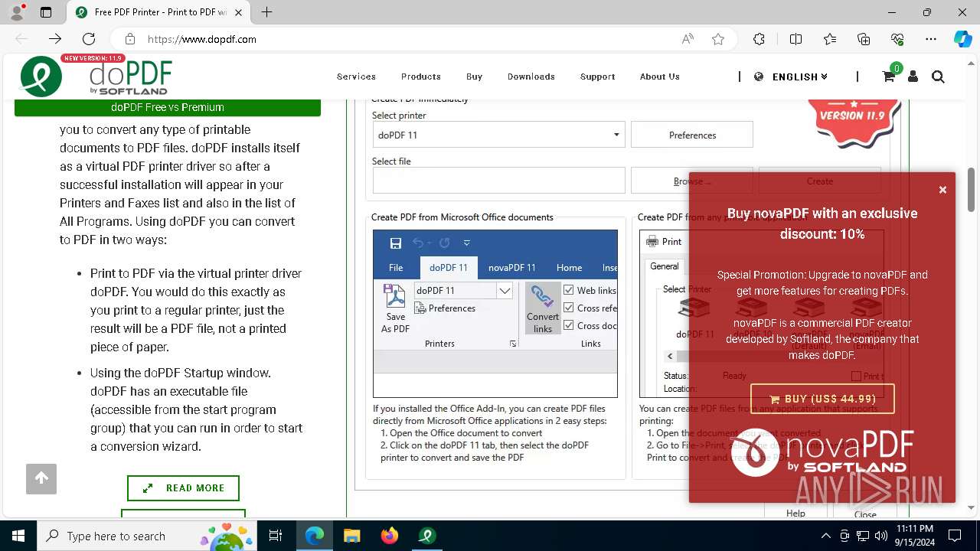Open browser Extensions puzzle icon
This screenshot has height=551, width=980.
pos(759,39)
